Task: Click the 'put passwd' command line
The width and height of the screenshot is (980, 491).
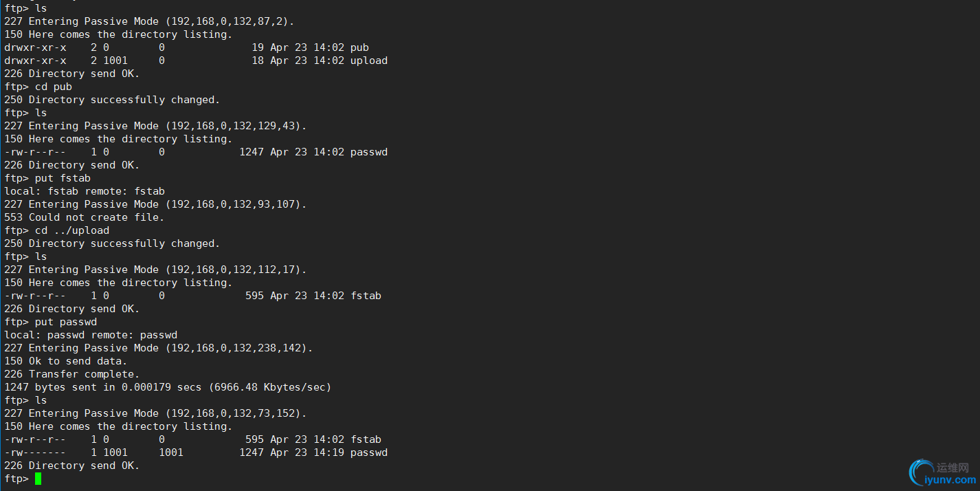Action: tap(51, 322)
